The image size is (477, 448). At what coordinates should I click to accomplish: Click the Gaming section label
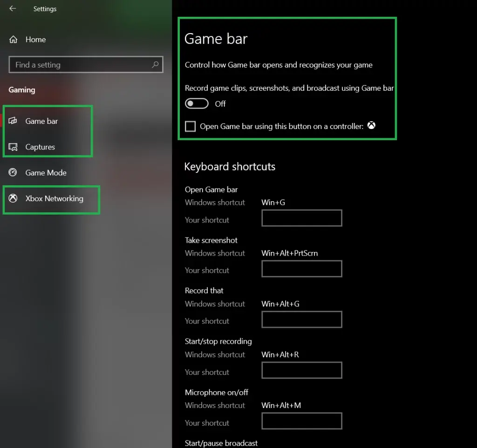[x=22, y=90]
